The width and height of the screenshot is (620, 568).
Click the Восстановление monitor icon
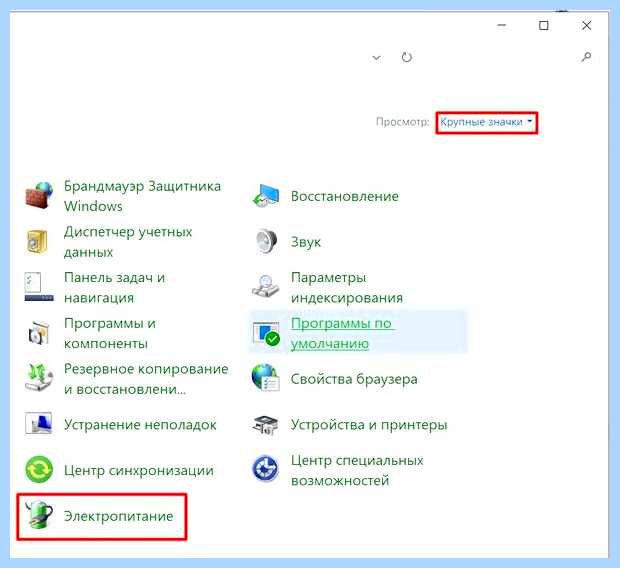point(266,196)
